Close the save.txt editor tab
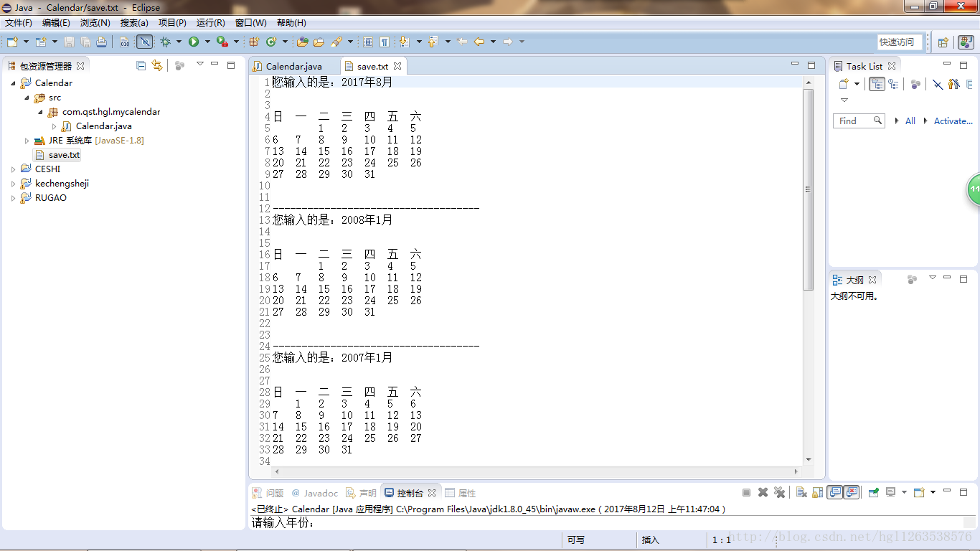The height and width of the screenshot is (551, 980). tap(397, 66)
